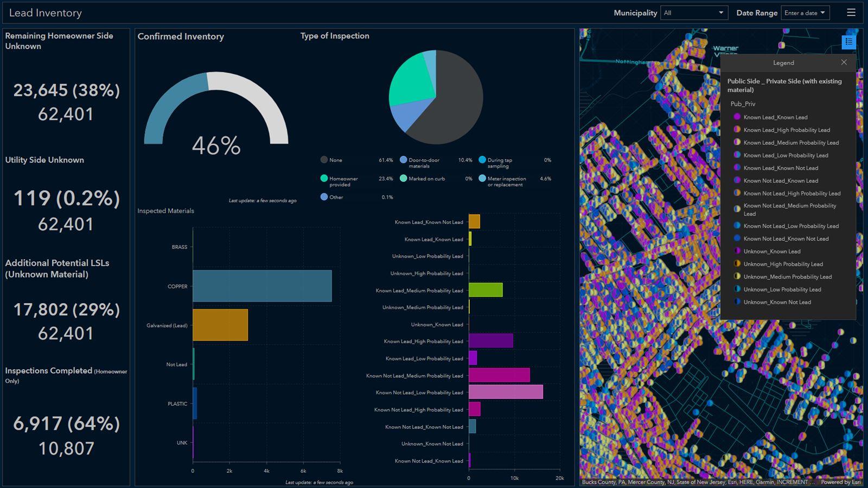This screenshot has height=488, width=868.
Task: Click the Unknown_Known Lead legend symbol
Action: (737, 251)
